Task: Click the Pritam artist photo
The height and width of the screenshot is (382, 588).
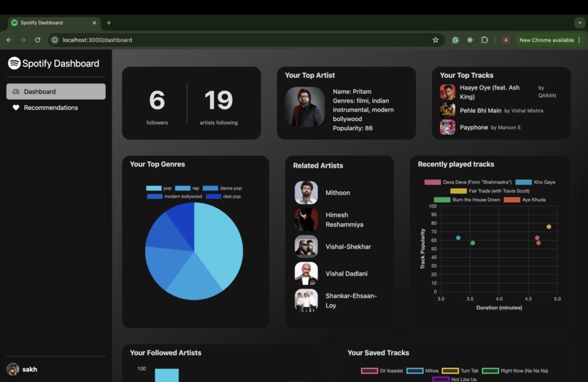Action: tap(305, 107)
